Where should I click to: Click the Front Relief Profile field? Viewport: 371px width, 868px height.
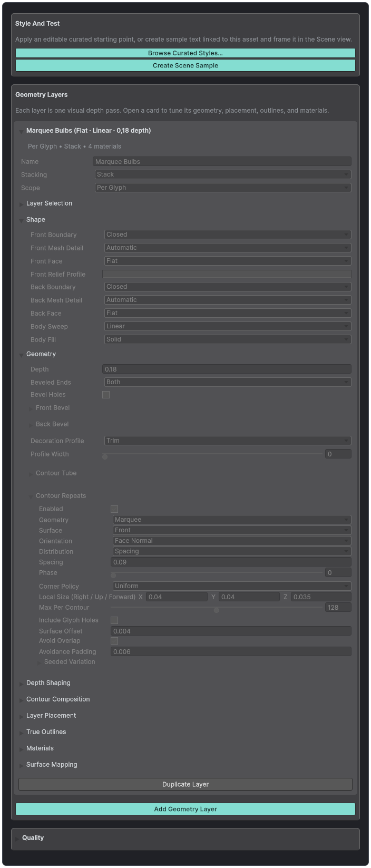pyautogui.click(x=227, y=274)
